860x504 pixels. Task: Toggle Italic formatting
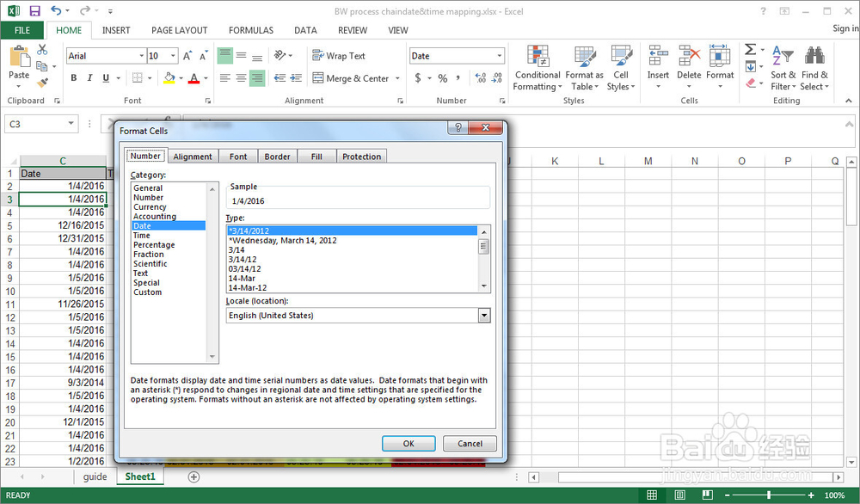90,78
